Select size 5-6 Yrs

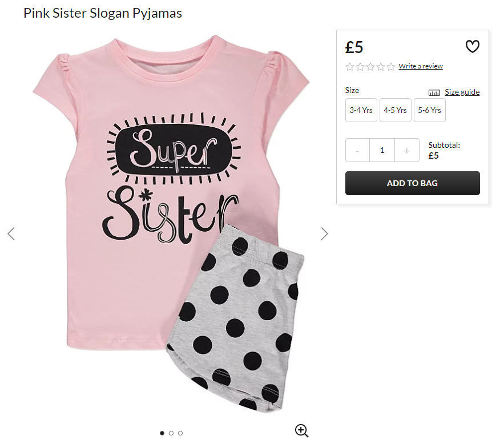(x=429, y=110)
